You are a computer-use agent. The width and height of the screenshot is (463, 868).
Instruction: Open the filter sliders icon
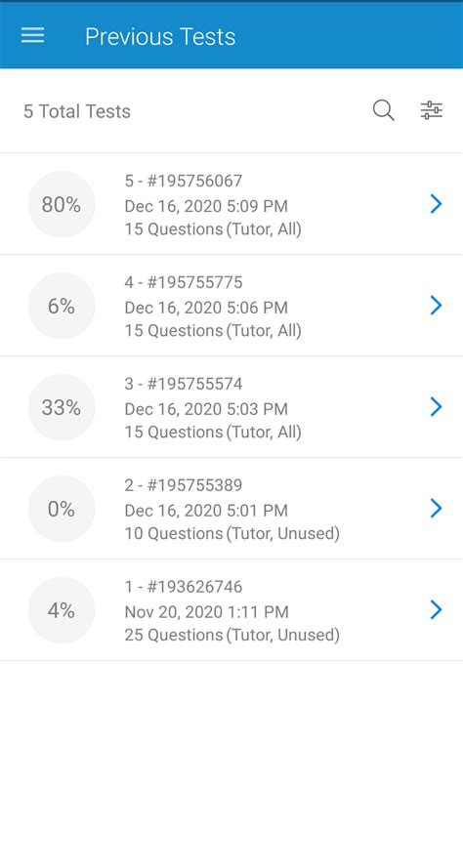pyautogui.click(x=432, y=110)
